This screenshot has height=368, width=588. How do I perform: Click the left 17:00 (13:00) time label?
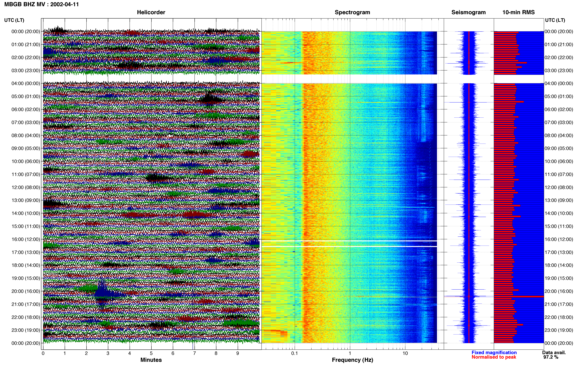pos(26,252)
